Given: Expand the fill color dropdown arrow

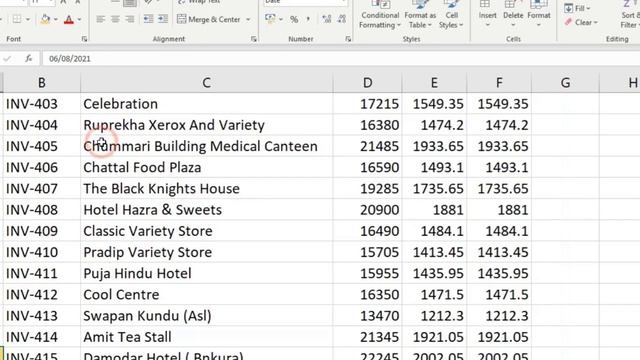Looking at the screenshot, I should (56, 20).
